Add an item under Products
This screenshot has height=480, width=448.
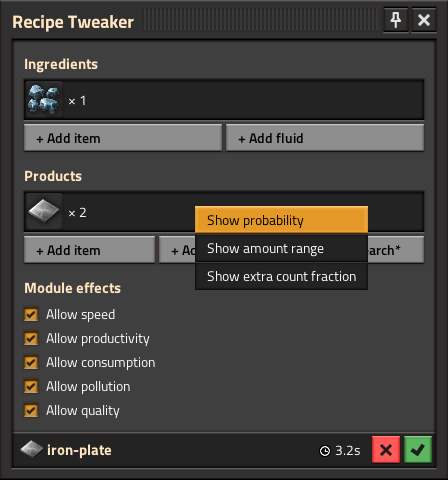point(89,250)
